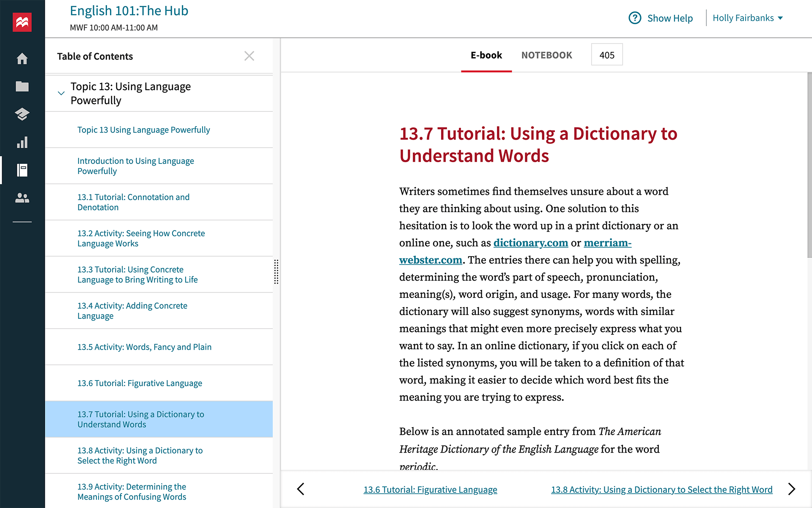The image size is (812, 508).
Task: Collapse Topic 13 chevron
Action: pos(61,93)
